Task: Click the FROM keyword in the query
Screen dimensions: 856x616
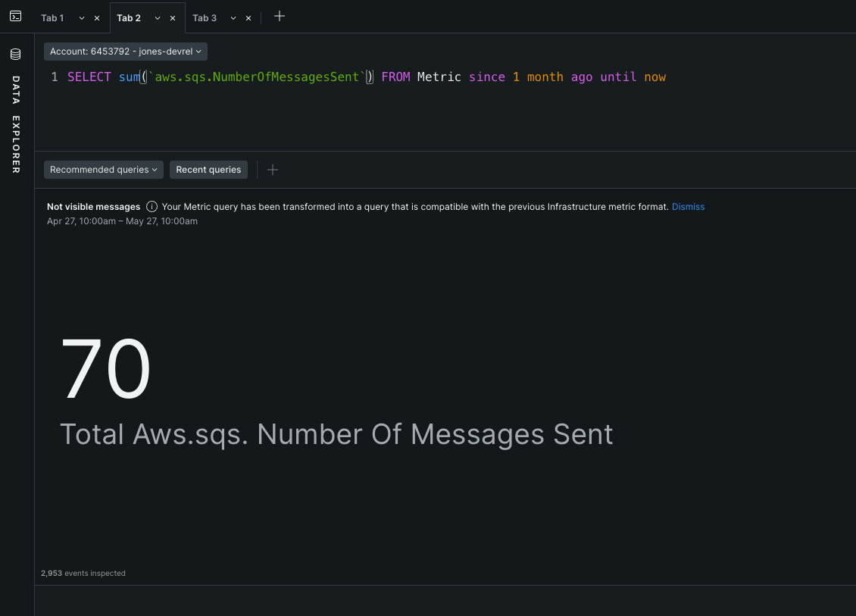Action: click(395, 77)
